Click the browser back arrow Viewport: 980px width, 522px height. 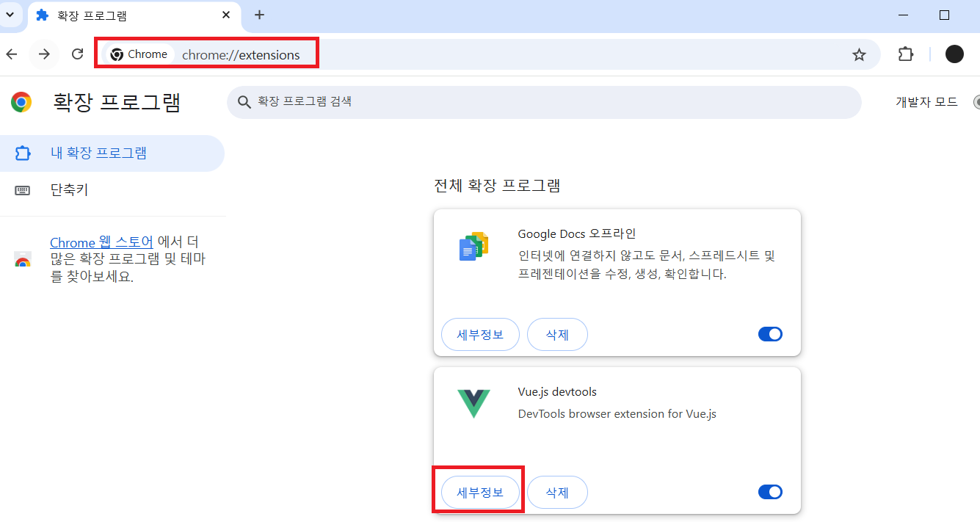tap(11, 54)
